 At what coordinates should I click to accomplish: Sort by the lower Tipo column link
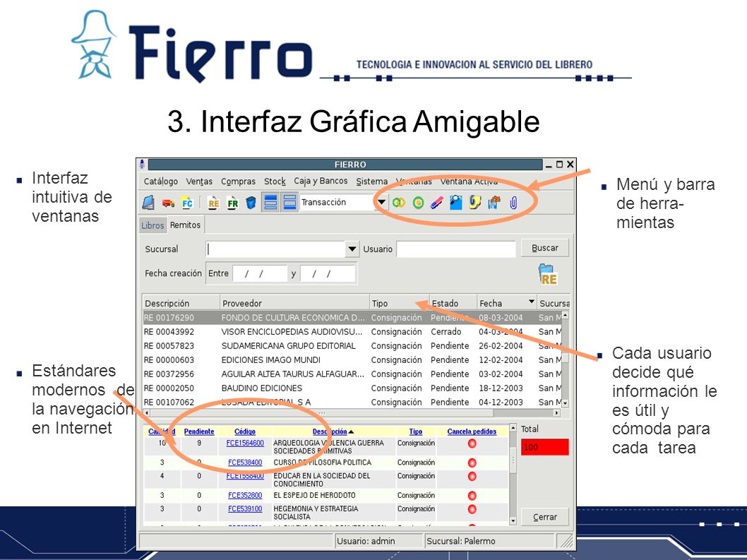(415, 431)
